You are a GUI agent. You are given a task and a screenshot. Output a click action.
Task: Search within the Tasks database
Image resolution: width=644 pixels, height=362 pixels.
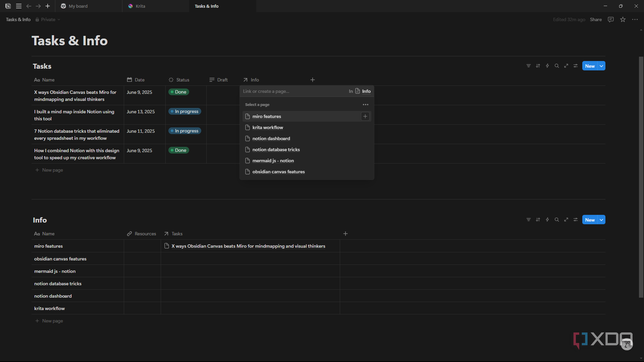(557, 66)
